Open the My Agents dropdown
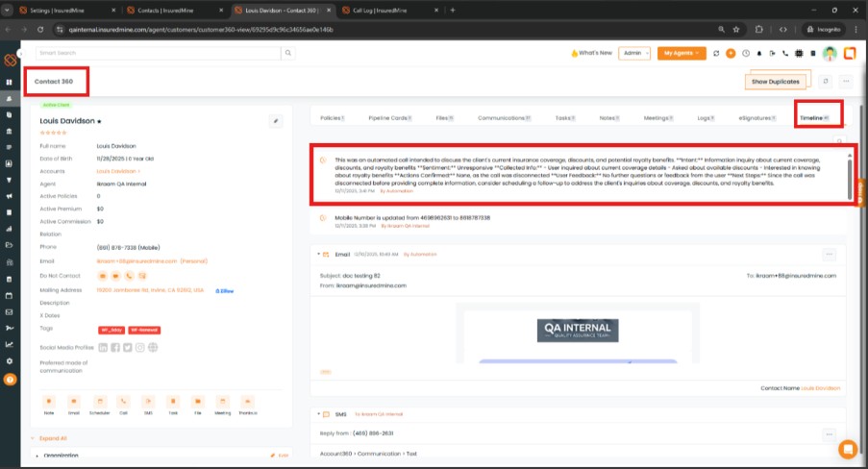The width and height of the screenshot is (868, 469). pos(684,54)
